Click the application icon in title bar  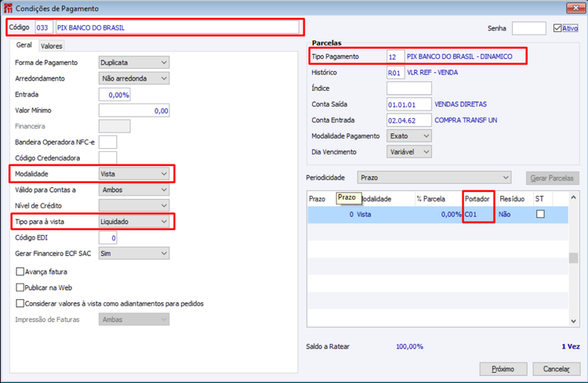click(x=8, y=8)
